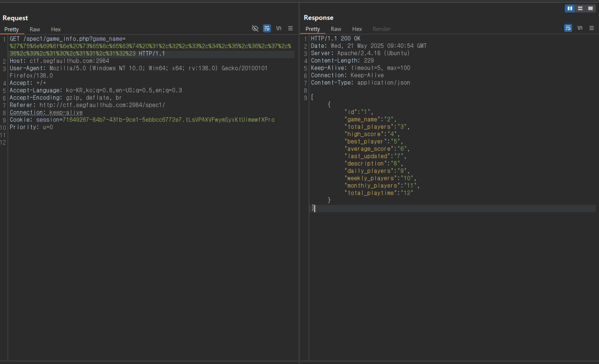Toggle word wrap icon in Response panel
This screenshot has width=599, height=364.
(568, 28)
